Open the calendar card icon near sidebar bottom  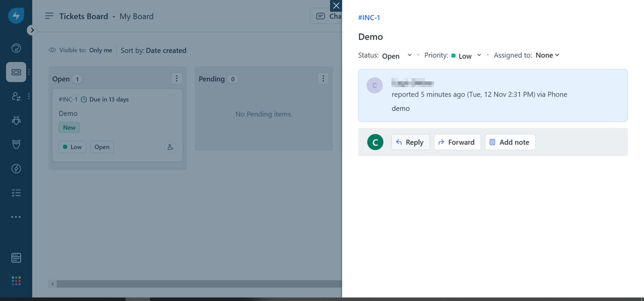[16, 258]
